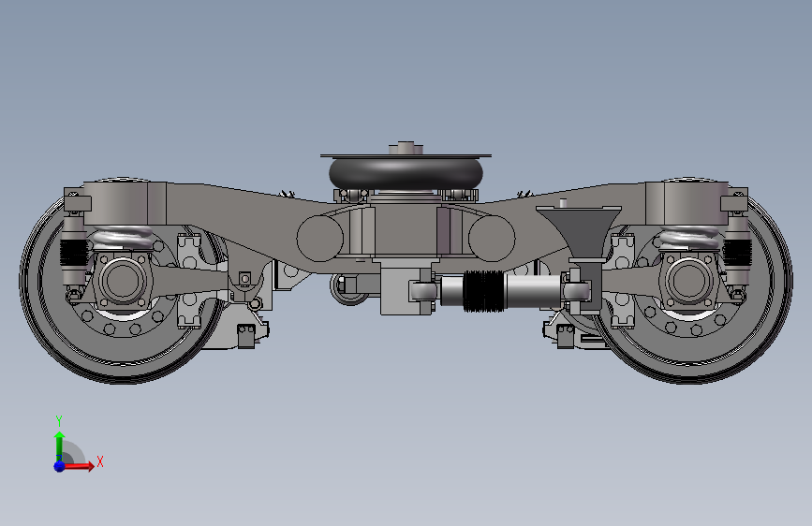Select the dark funnel-shaped bracket on frame
This screenshot has height=526, width=812.
pyautogui.click(x=579, y=232)
